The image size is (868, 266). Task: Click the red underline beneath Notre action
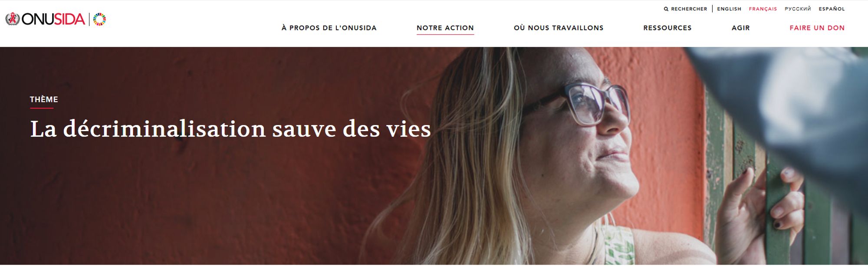(445, 34)
